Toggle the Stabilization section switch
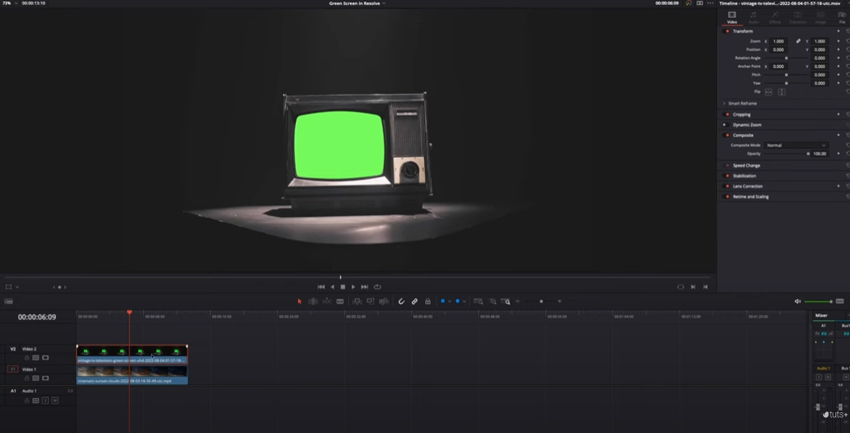This screenshot has height=433, width=850. [x=727, y=176]
